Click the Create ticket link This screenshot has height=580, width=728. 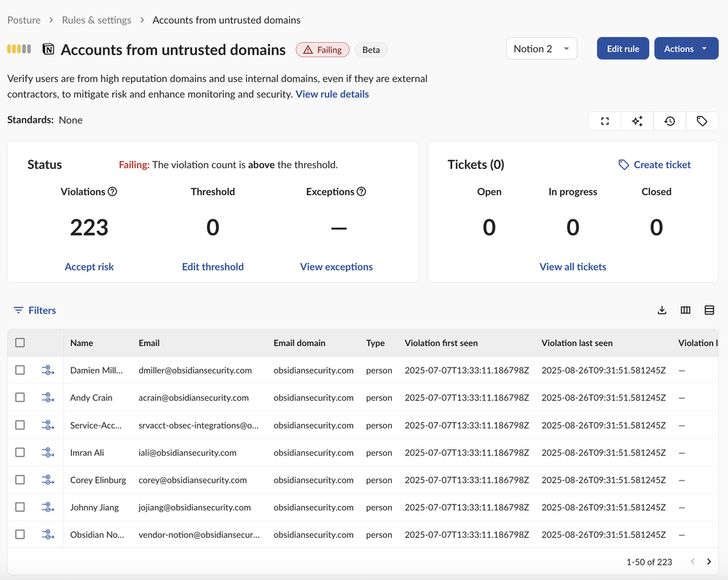(662, 165)
